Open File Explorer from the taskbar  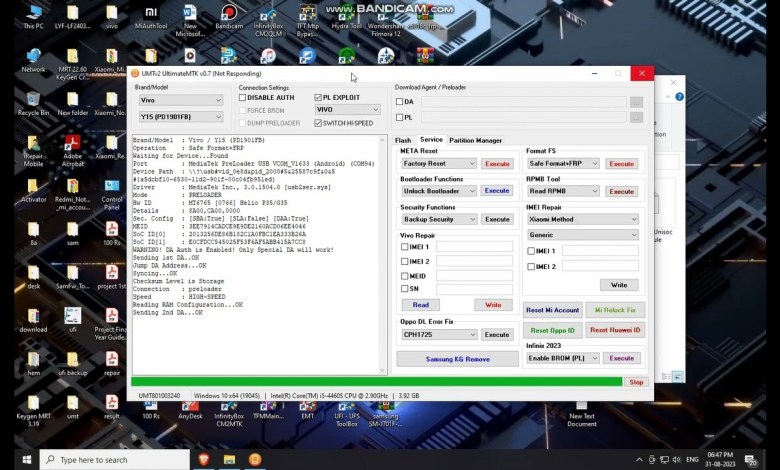click(x=229, y=459)
